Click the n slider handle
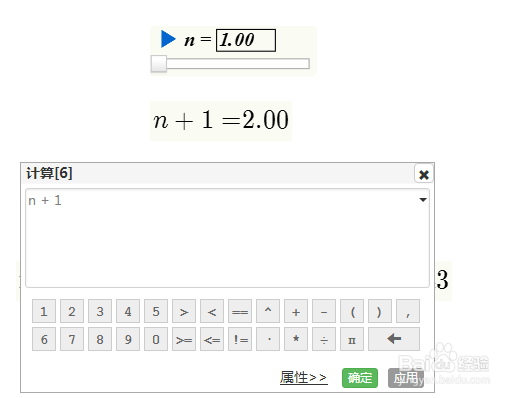Image resolution: width=520 pixels, height=398 pixels. [x=159, y=64]
